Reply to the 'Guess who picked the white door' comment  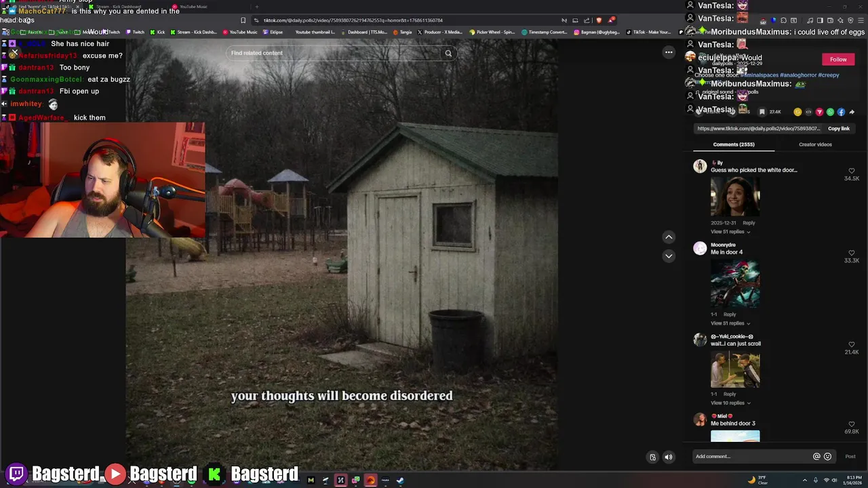tap(749, 223)
